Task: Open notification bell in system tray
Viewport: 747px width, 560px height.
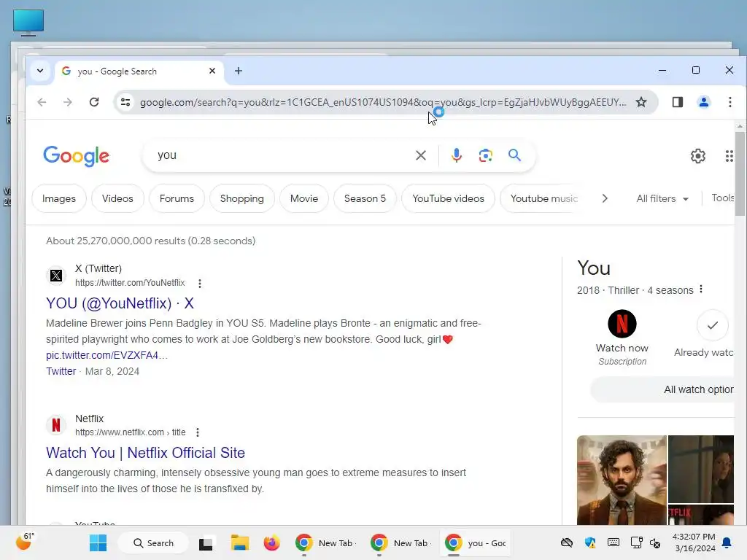Action: click(x=727, y=542)
